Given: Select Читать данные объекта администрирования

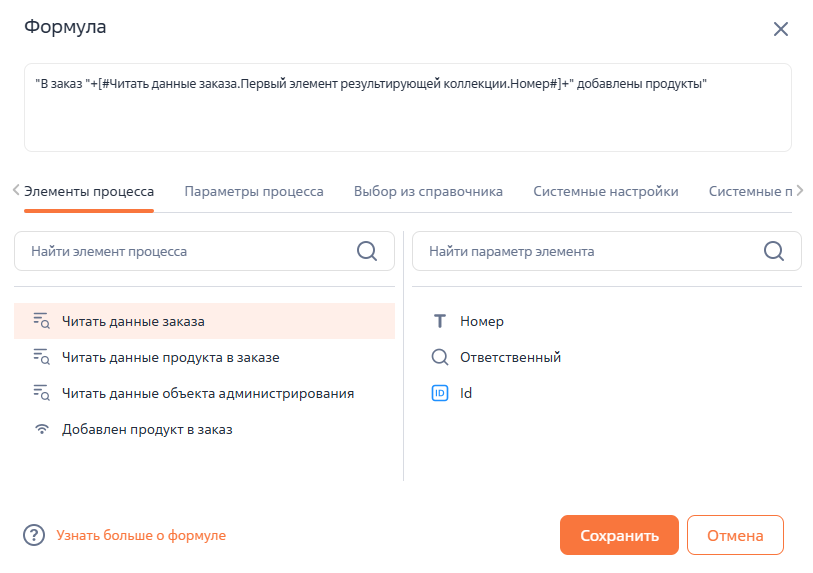Looking at the screenshot, I should tap(204, 393).
